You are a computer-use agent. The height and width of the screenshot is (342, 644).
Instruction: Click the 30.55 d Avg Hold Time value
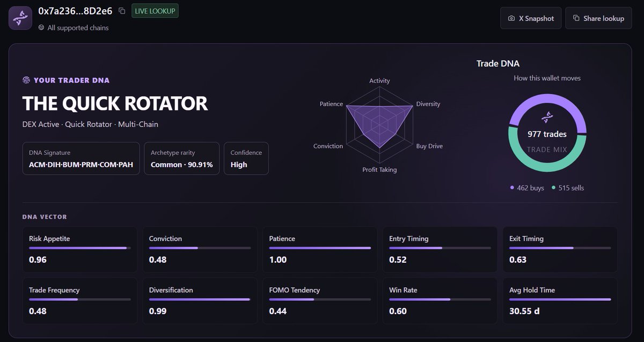pyautogui.click(x=525, y=311)
